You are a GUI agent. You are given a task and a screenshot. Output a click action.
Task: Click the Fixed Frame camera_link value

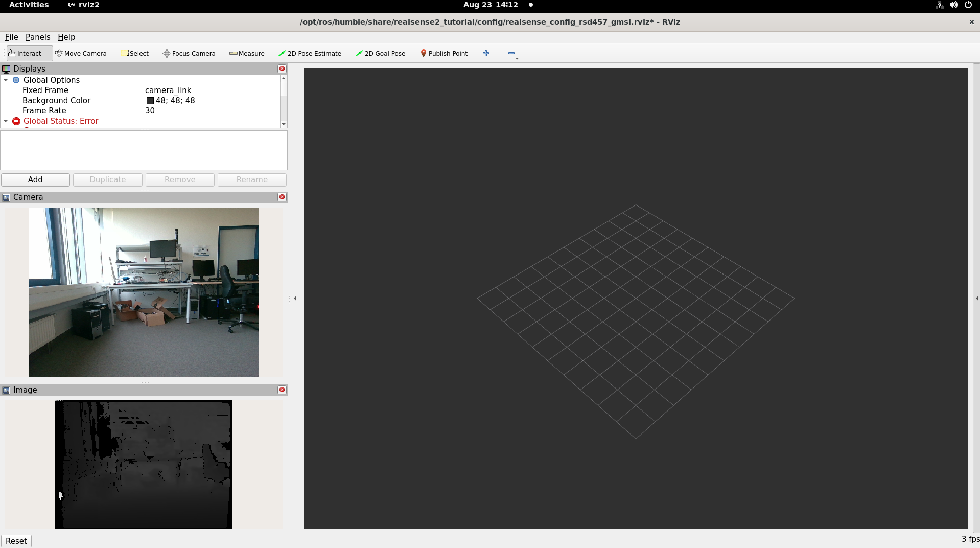click(168, 90)
